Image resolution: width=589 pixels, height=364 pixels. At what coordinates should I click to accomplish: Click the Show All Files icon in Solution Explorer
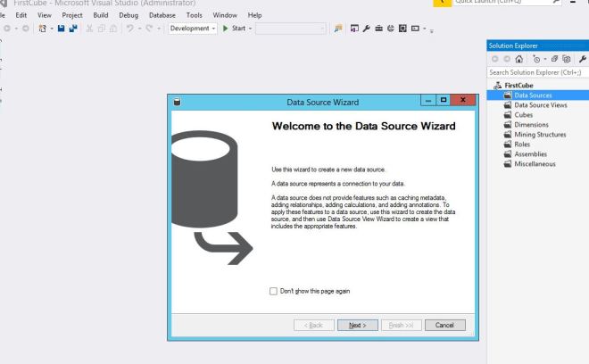point(566,59)
